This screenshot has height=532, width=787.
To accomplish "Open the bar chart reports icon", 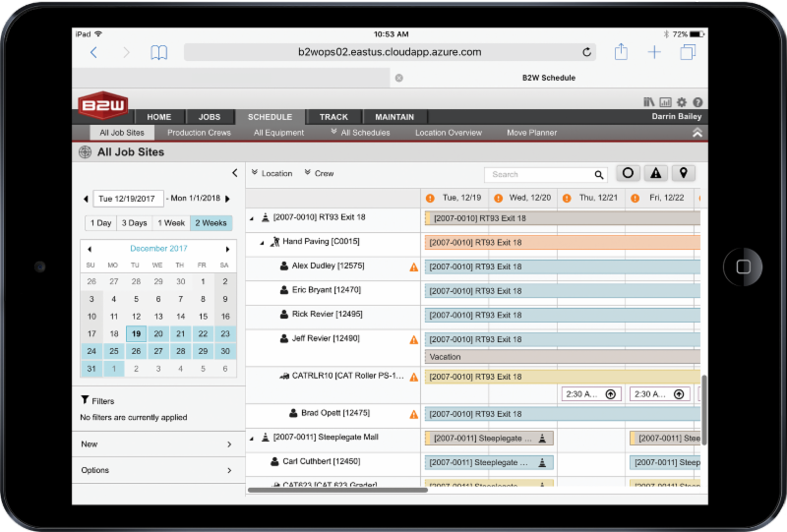I will [x=665, y=102].
